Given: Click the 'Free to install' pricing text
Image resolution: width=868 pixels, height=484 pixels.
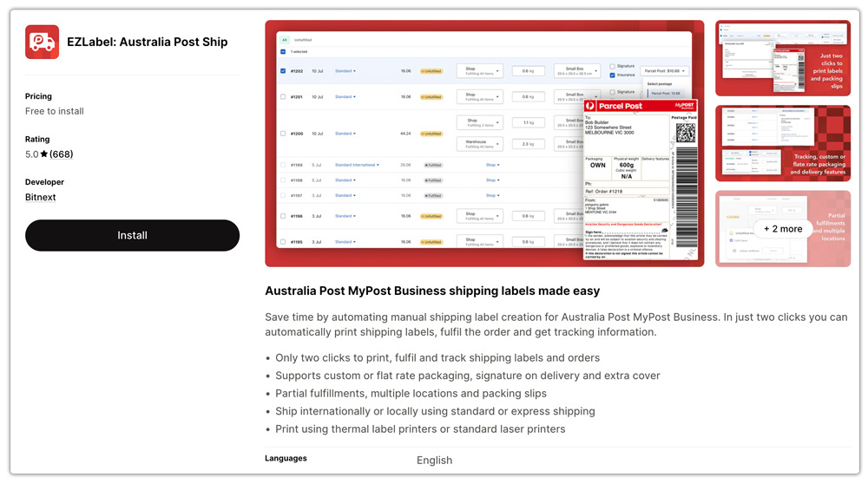Looking at the screenshot, I should point(54,111).
